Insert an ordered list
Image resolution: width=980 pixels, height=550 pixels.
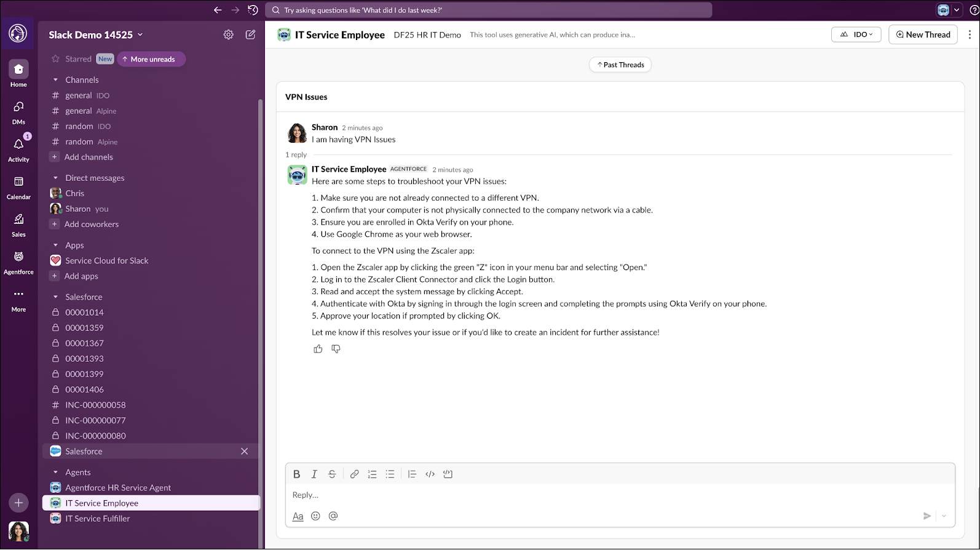(372, 474)
